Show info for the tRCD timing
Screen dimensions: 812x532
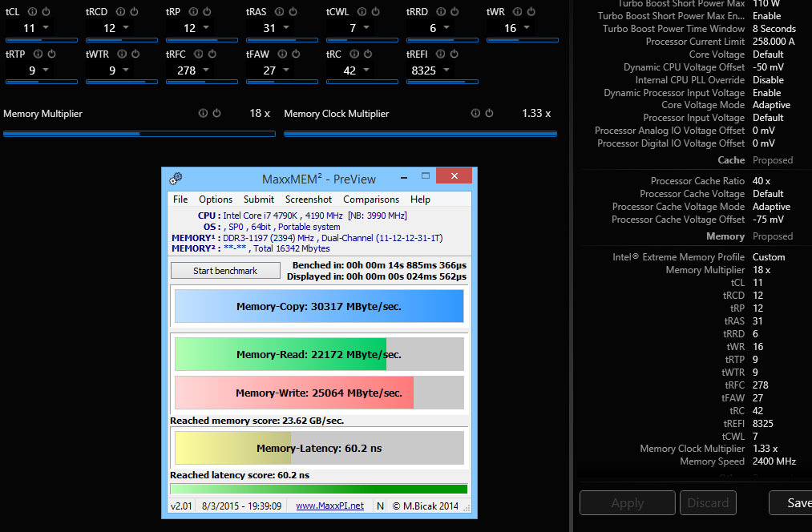[x=121, y=11]
